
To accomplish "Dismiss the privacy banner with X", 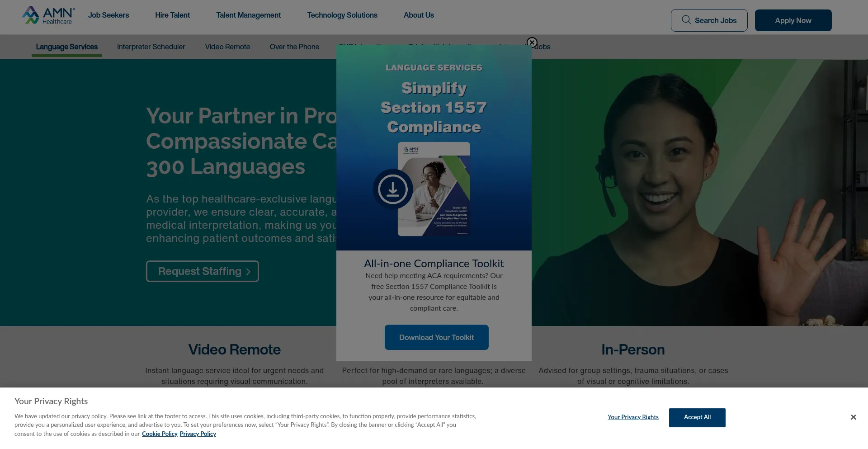I will pos(853,417).
